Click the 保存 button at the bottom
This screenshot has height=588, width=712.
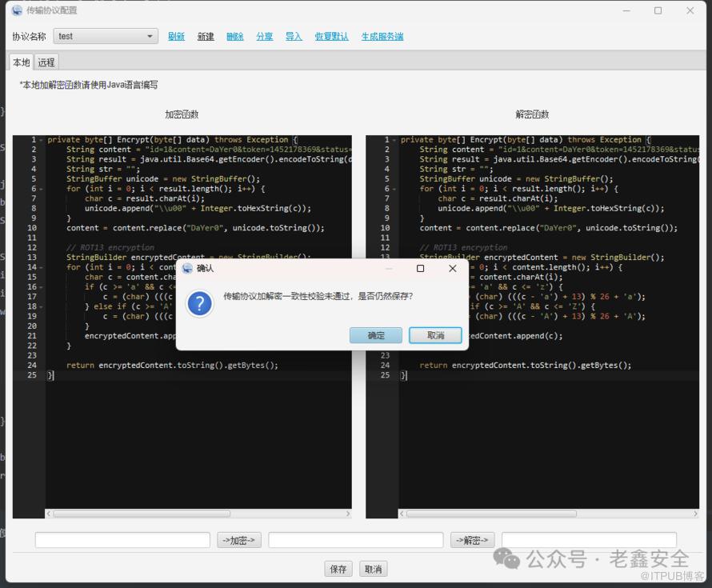(338, 569)
